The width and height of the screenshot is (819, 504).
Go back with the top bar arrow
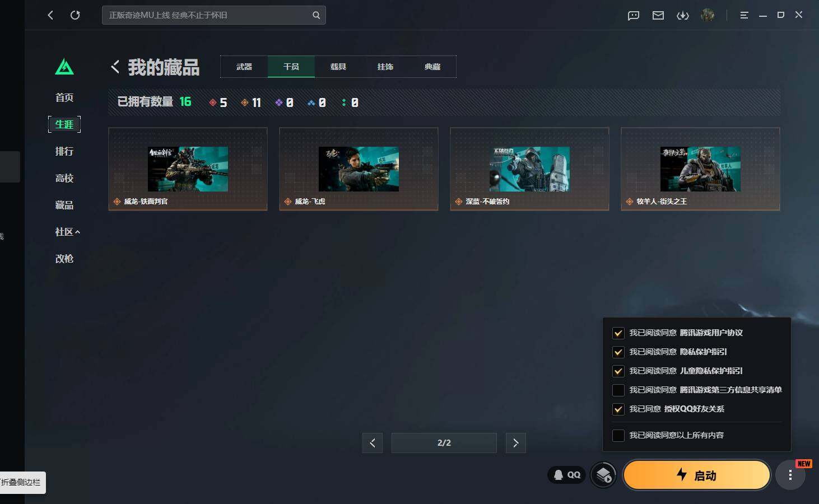[50, 15]
